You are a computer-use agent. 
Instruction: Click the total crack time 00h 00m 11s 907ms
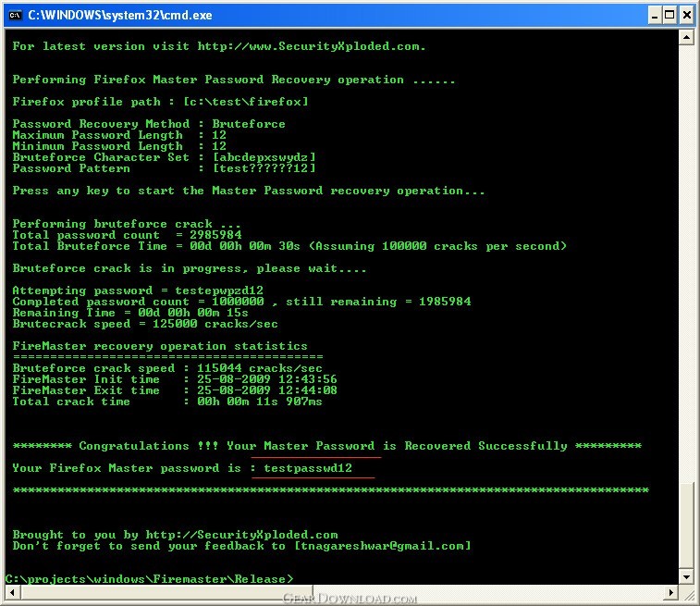(259, 402)
